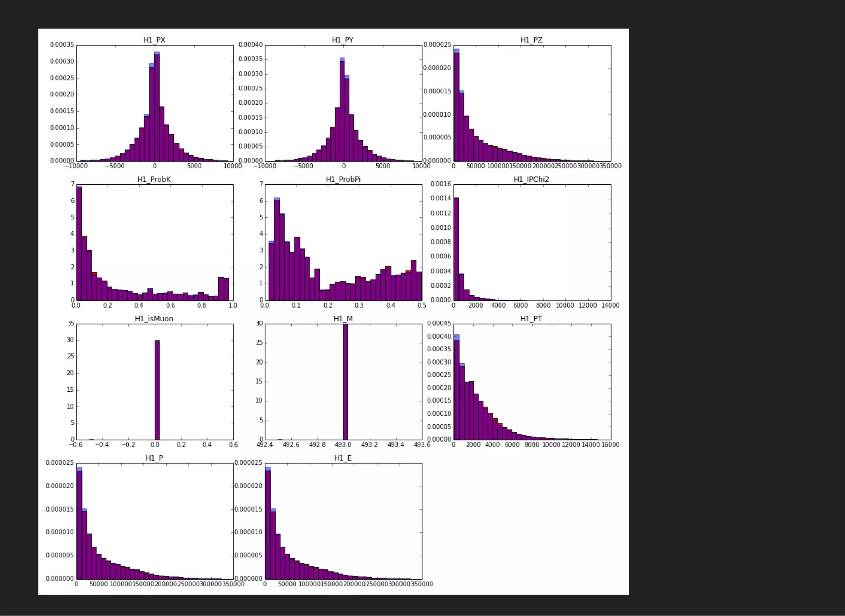Image resolution: width=845 pixels, height=616 pixels.
Task: Click the first bar of H1_ProbK histogram
Action: coord(79,243)
